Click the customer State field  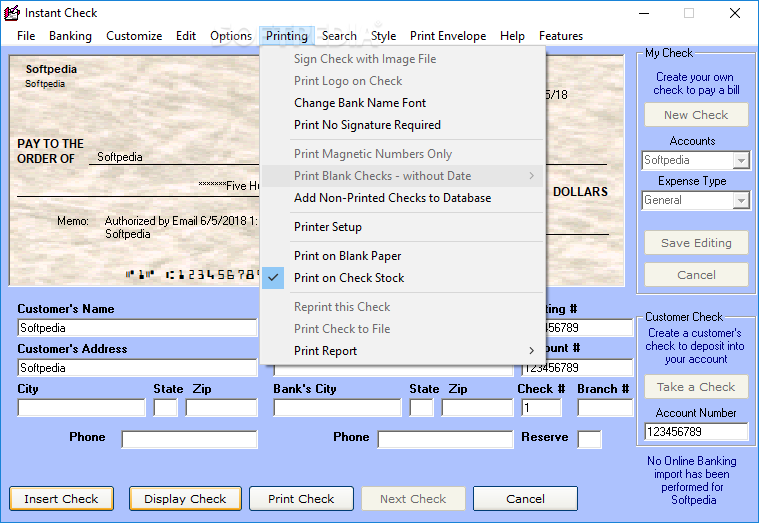[x=166, y=408]
